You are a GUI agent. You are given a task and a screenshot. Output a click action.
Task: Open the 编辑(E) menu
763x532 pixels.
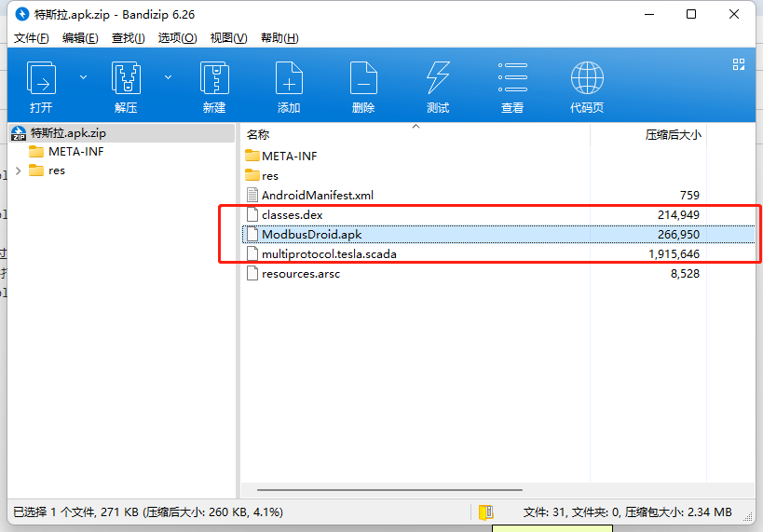80,38
